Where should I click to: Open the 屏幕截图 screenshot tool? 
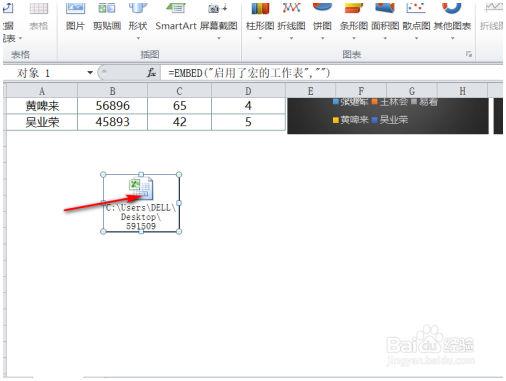click(x=219, y=20)
